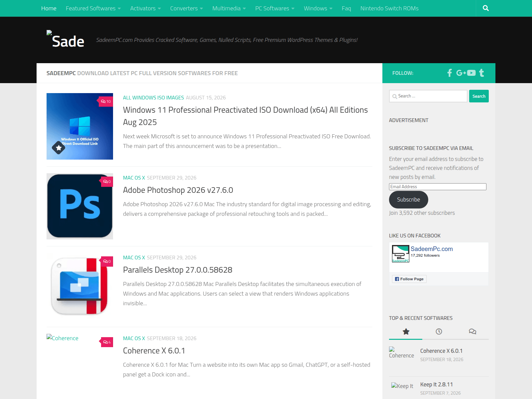Go to the Home menu item
The height and width of the screenshot is (399, 532).
click(49, 8)
